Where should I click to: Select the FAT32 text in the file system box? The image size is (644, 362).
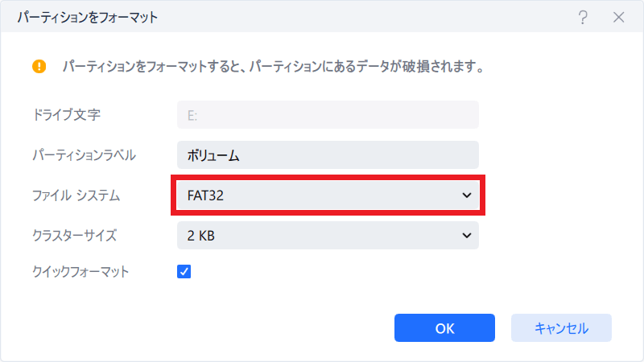coord(206,195)
